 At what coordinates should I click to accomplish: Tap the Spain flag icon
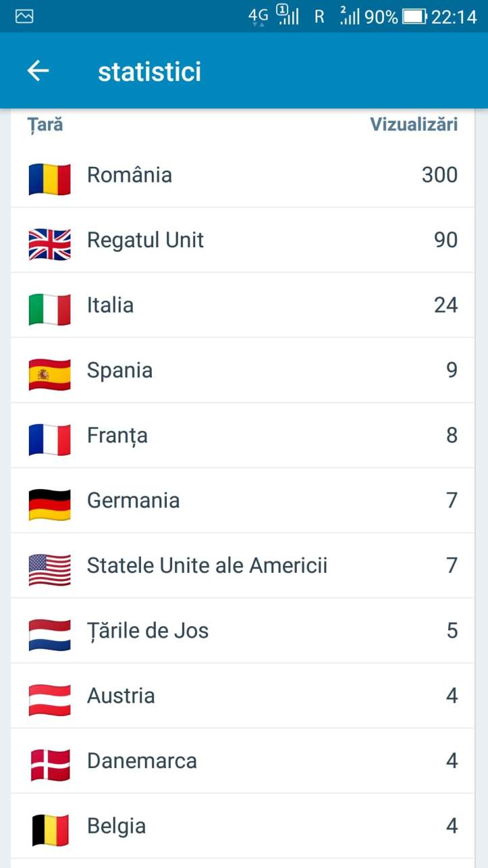coord(50,374)
